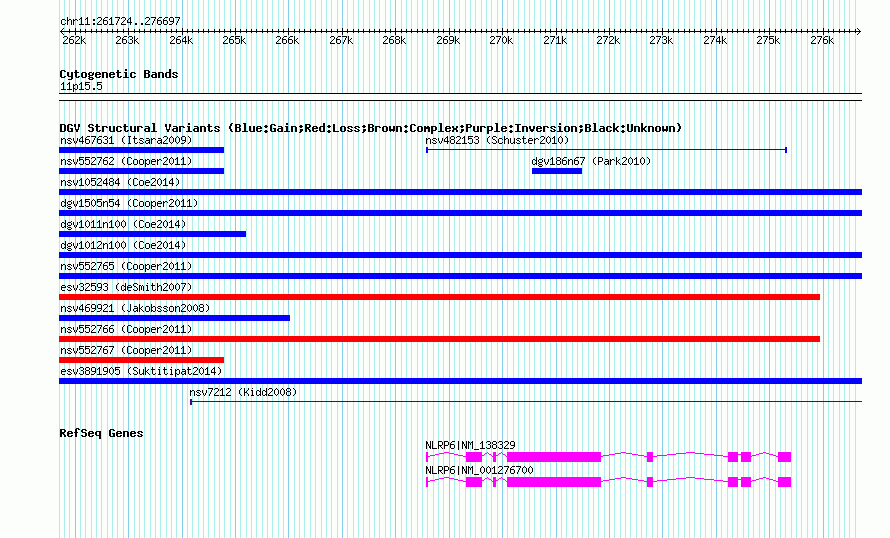Click the last exon of NM_001276700 transcript
The height and width of the screenshot is (538, 890).
pos(784,482)
